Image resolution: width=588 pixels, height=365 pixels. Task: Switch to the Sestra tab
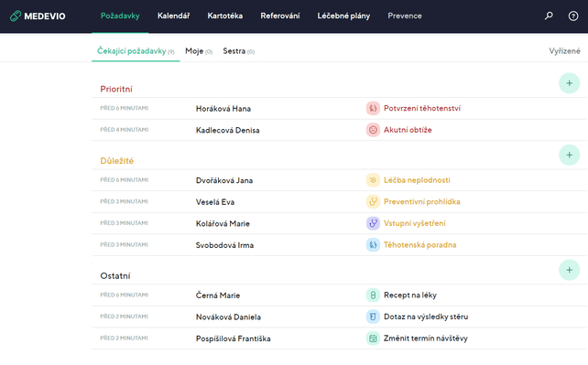point(238,51)
